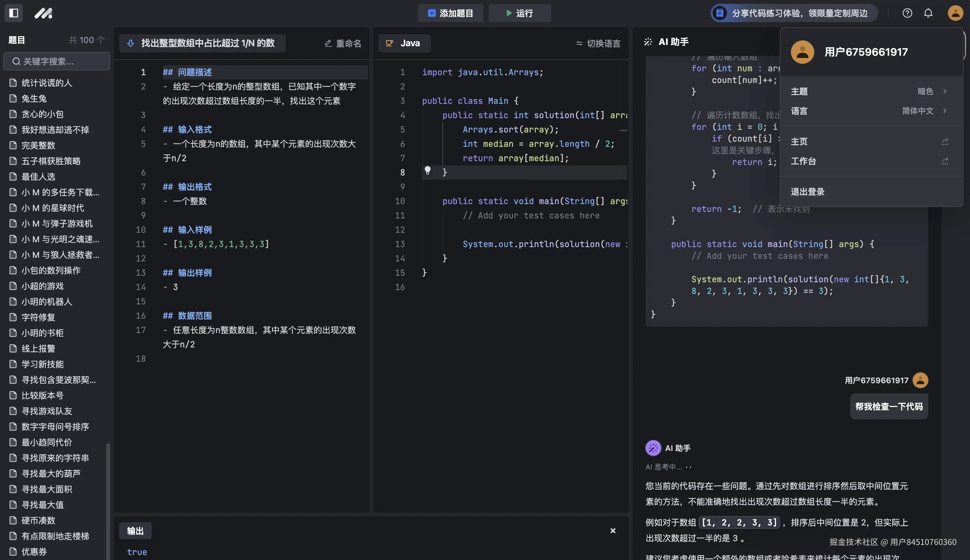Open 切换语言 to change coding language

pyautogui.click(x=598, y=43)
